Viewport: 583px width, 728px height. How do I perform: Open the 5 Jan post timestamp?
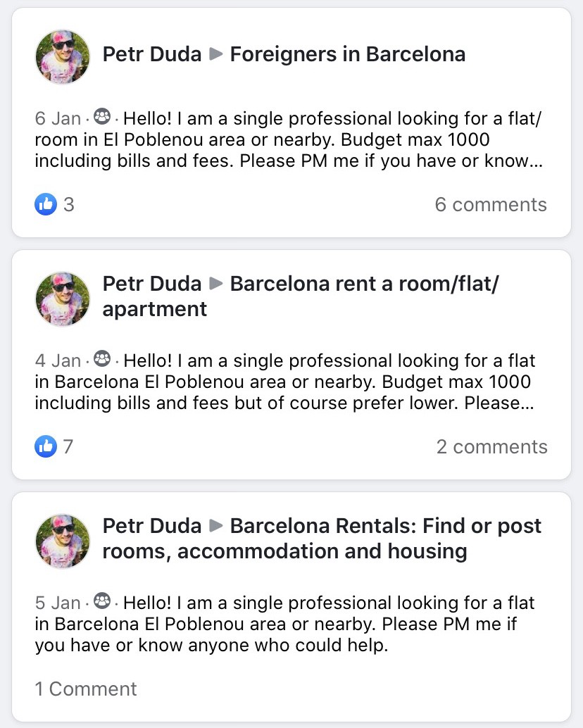pyautogui.click(x=58, y=603)
